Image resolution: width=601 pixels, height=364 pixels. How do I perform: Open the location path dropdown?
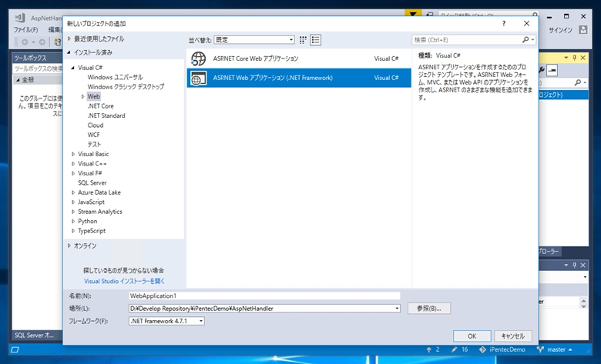point(397,309)
